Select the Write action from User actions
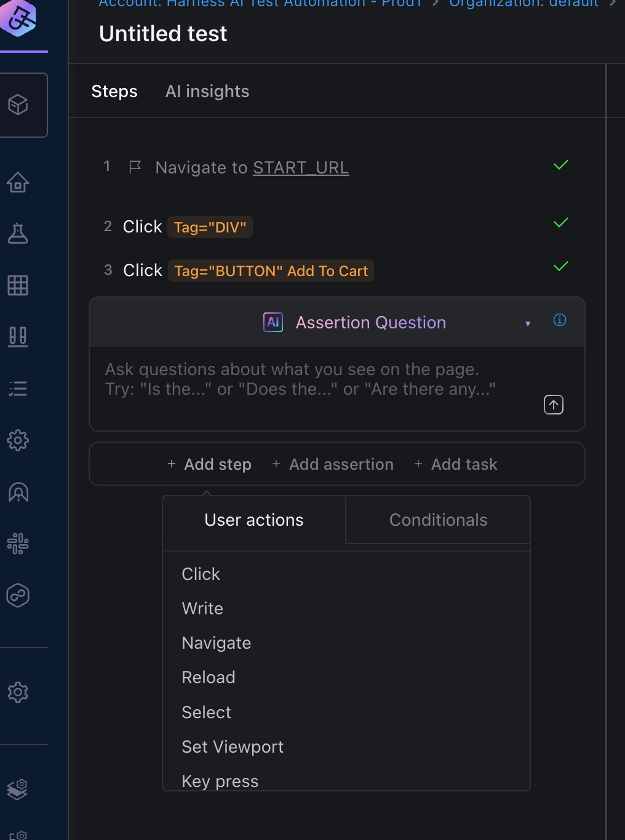The image size is (625, 840). tap(202, 608)
